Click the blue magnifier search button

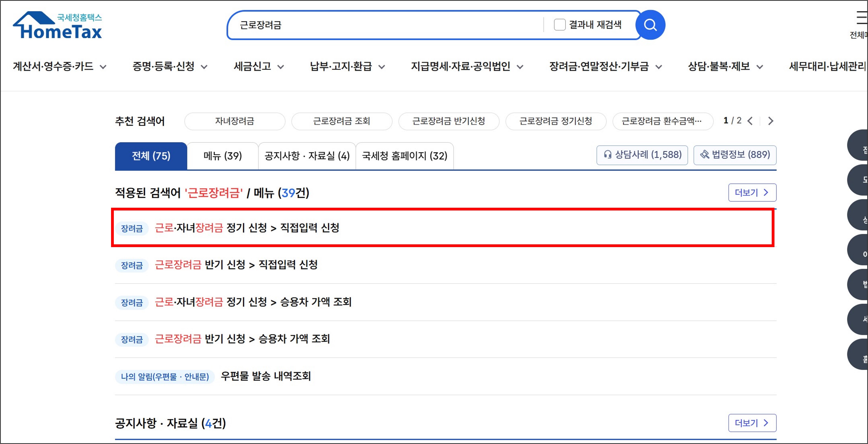650,25
